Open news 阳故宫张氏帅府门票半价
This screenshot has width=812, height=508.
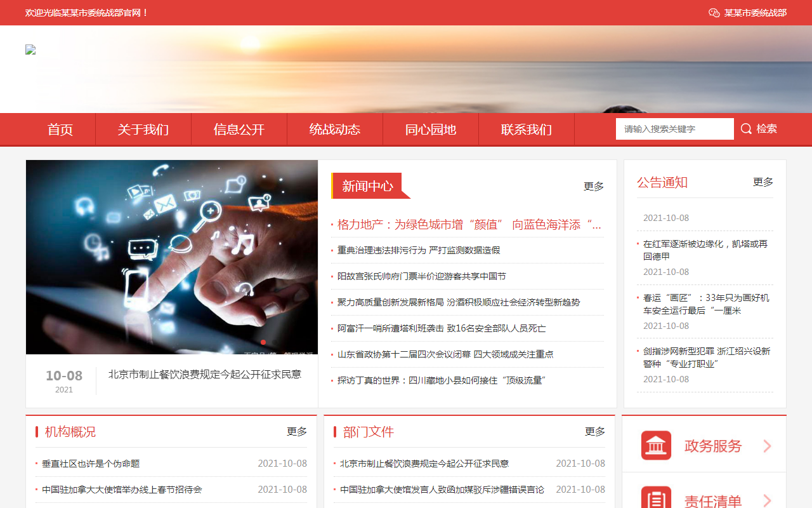coord(422,276)
